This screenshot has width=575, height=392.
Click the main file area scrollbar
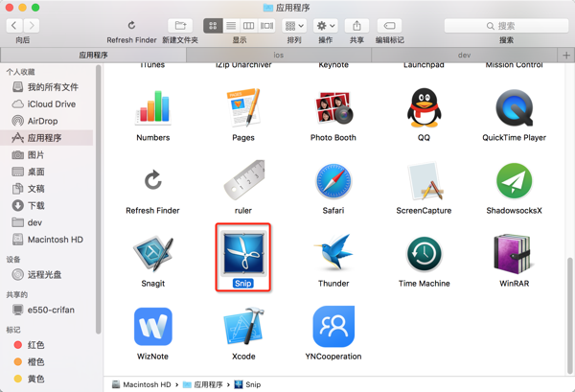pos(570,315)
